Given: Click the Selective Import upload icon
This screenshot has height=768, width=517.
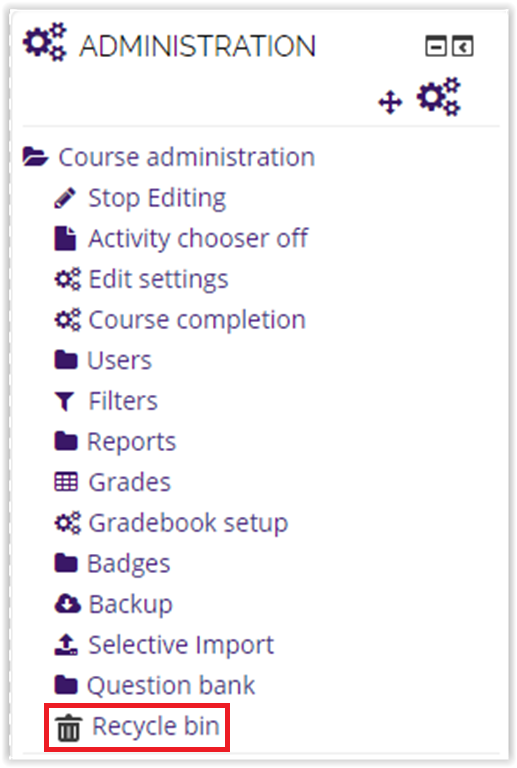Looking at the screenshot, I should tap(66, 645).
